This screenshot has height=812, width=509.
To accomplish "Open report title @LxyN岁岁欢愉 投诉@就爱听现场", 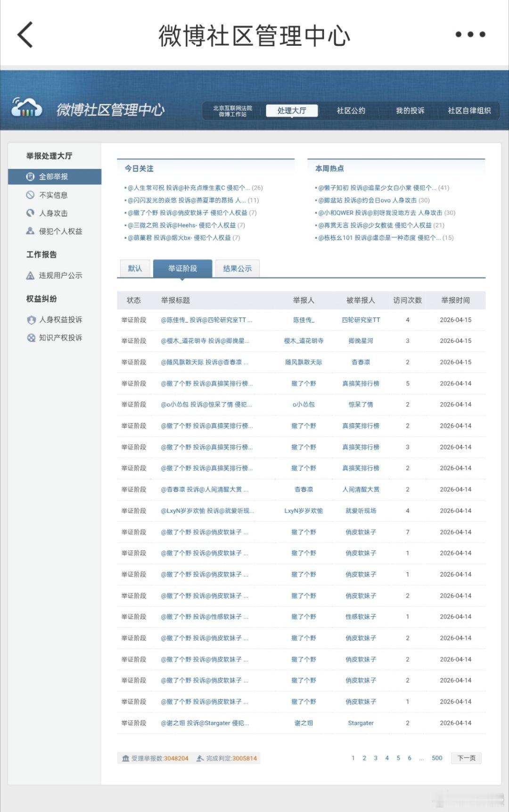I will pos(207,511).
